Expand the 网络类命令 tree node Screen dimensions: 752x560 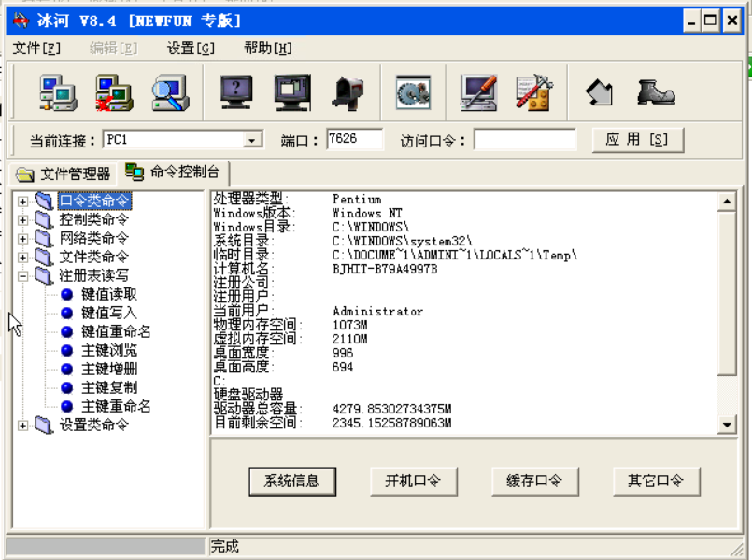pyautogui.click(x=22, y=239)
